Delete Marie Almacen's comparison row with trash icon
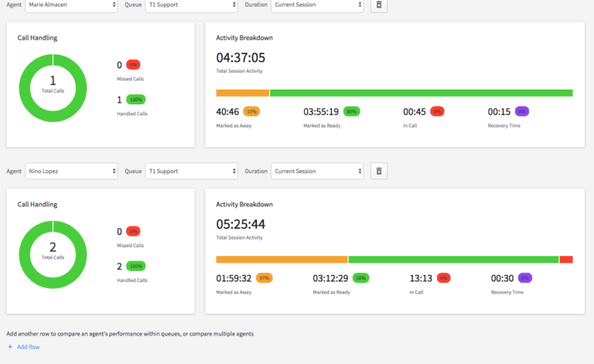Screen dimensions: 594x364 pyautogui.click(x=378, y=5)
